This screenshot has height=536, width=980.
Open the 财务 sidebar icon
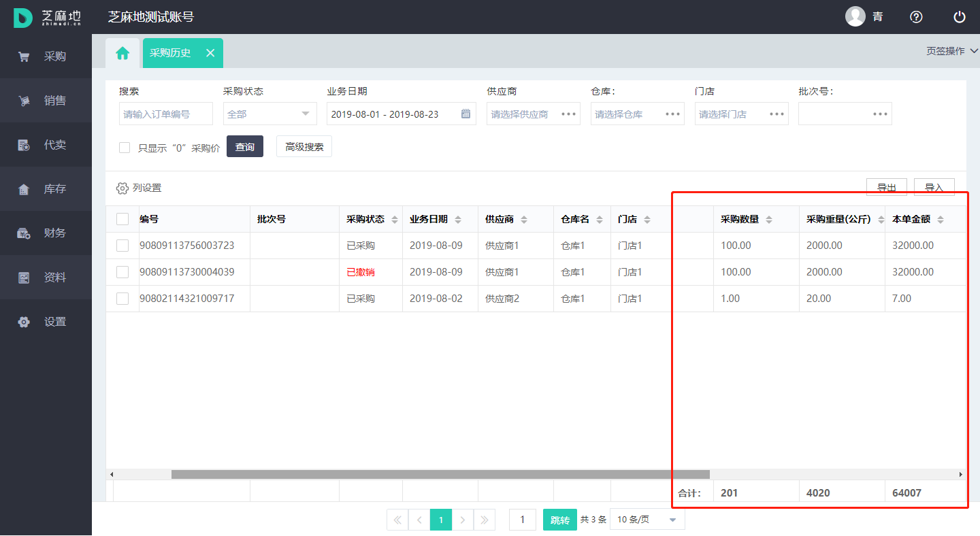[x=24, y=233]
